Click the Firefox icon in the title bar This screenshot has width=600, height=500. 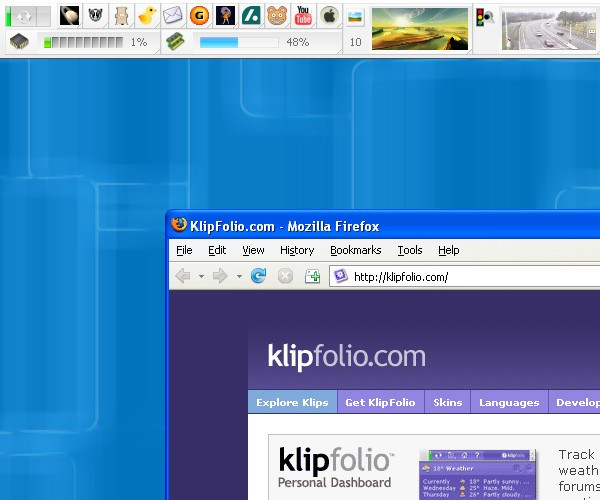(x=179, y=225)
